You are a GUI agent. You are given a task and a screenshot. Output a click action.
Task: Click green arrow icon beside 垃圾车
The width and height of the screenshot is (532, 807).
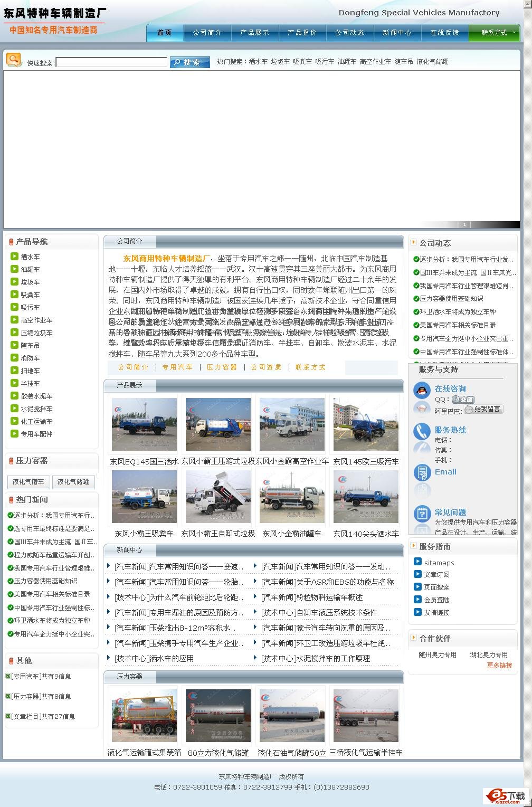pyautogui.click(x=15, y=282)
